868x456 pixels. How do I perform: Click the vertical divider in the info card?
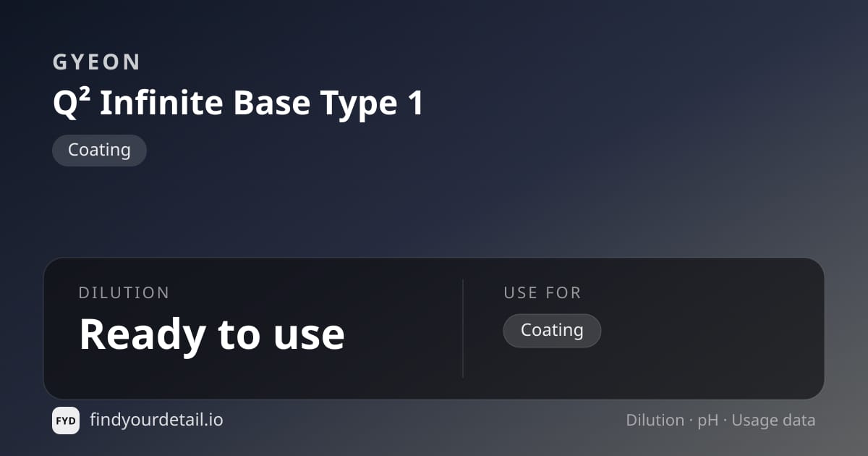pos(463,329)
